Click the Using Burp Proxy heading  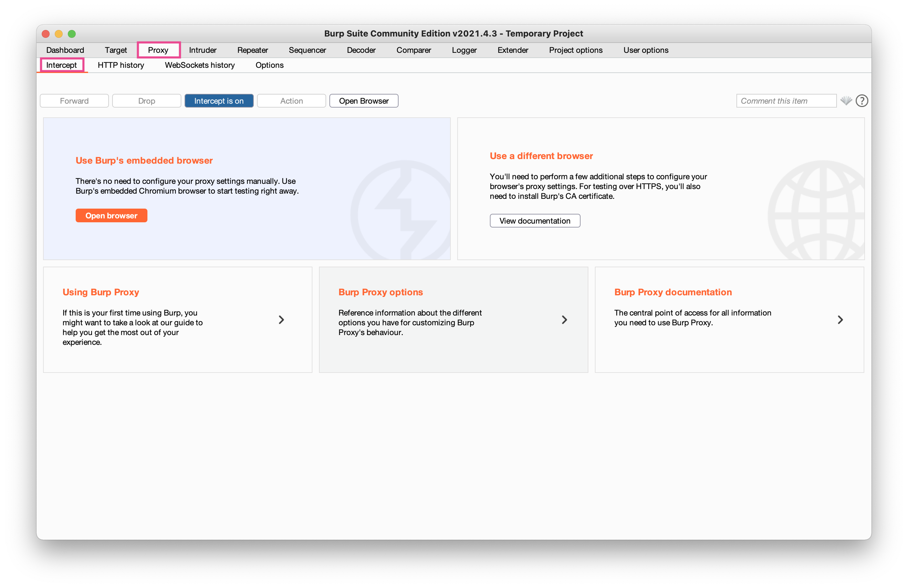[101, 292]
